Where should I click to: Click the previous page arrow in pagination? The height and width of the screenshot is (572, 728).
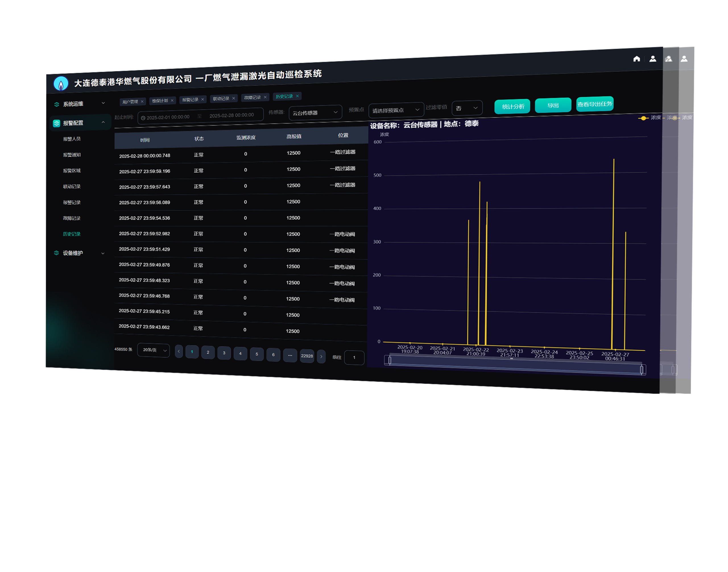click(179, 351)
